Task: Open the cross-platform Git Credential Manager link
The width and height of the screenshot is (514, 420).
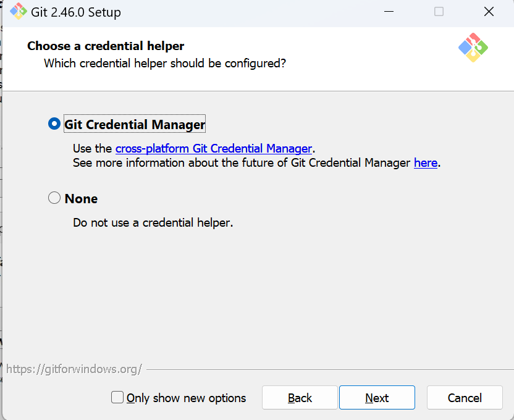Action: (213, 149)
